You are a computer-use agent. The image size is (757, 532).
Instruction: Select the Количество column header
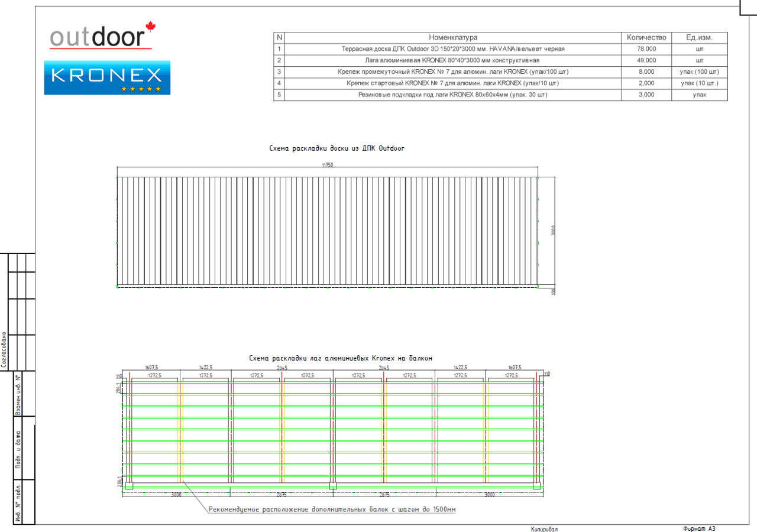coord(646,38)
